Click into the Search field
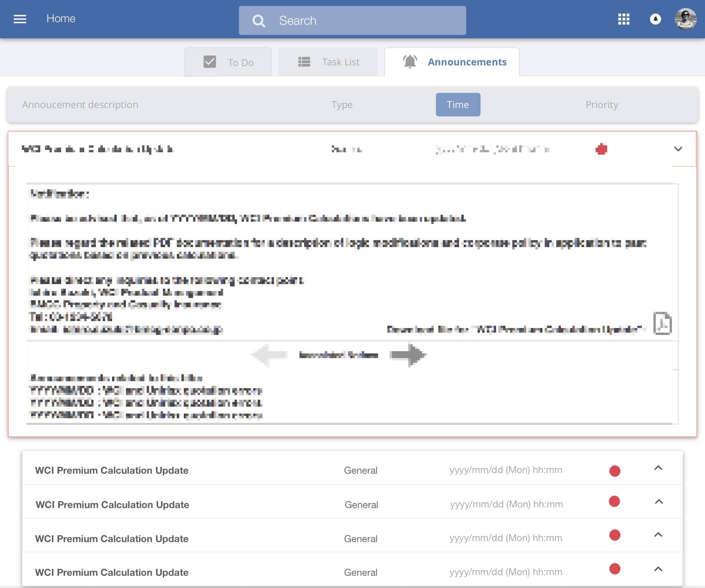 click(366, 21)
